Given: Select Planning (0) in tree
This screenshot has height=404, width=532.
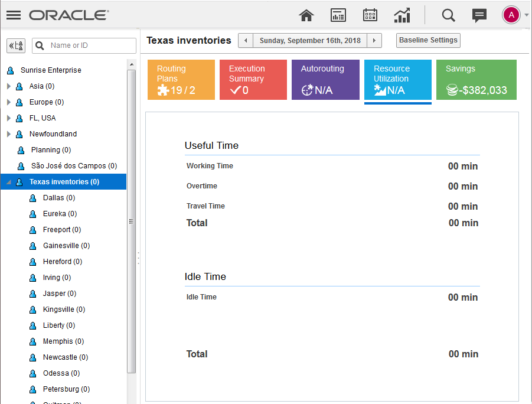Looking at the screenshot, I should [51, 150].
